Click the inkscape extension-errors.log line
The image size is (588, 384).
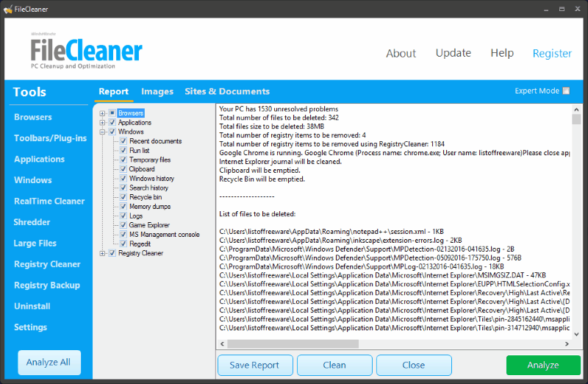340,241
